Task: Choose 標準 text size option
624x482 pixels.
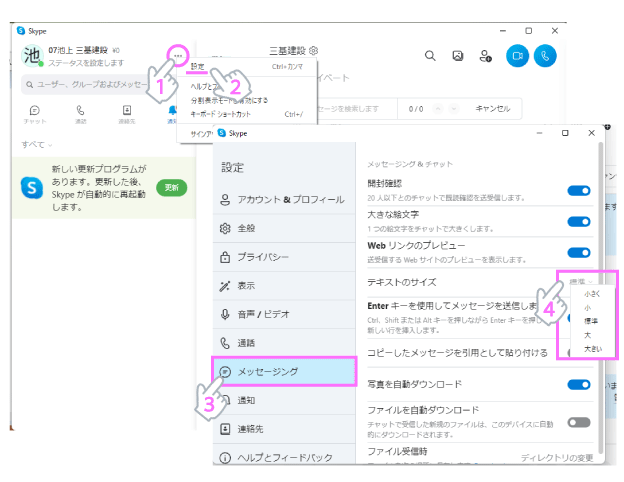Action: click(591, 321)
